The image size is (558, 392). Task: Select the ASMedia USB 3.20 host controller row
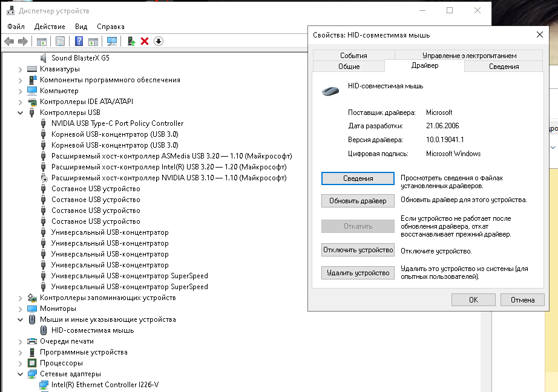coord(171,156)
